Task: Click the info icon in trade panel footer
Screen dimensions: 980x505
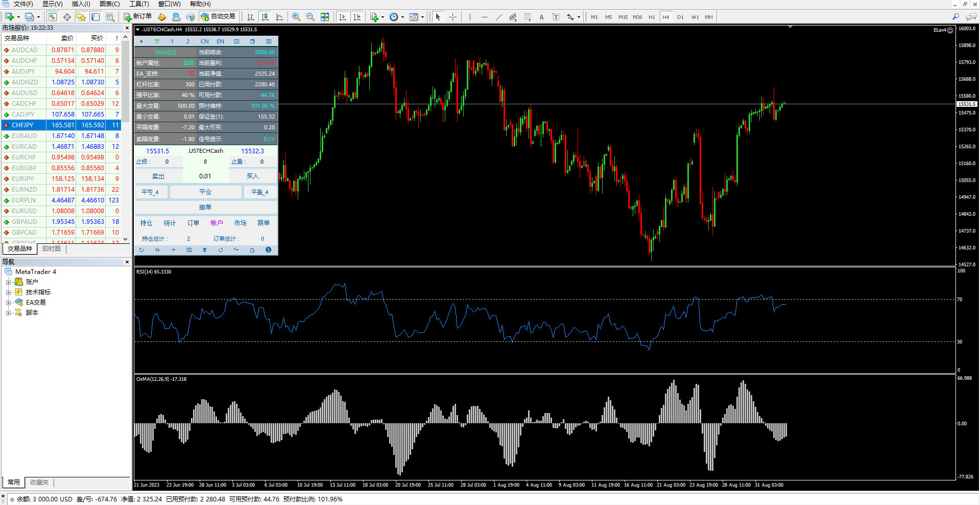Action: point(268,250)
